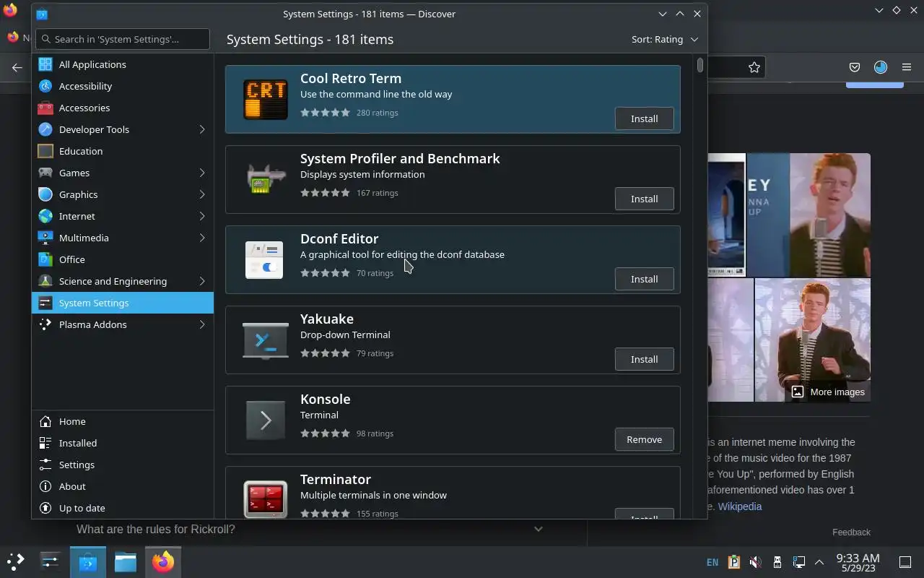Viewport: 924px width, 578px height.
Task: Open System Settings from the taskbar
Action: (50, 561)
